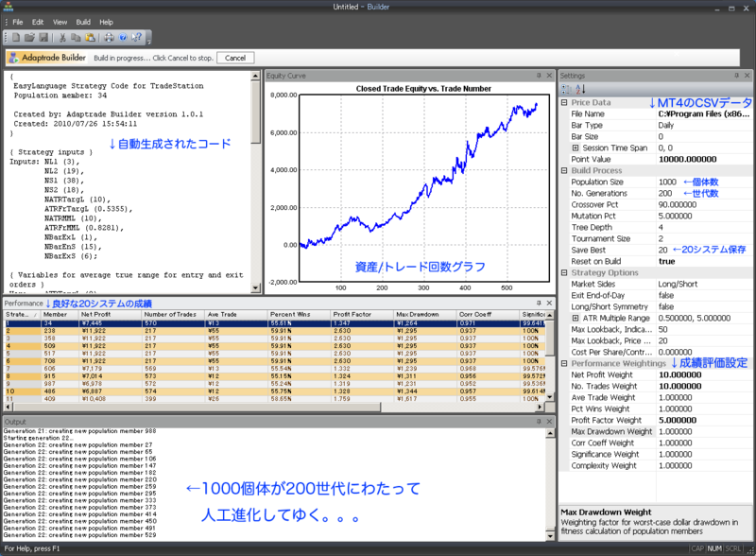The height and width of the screenshot is (556, 756).
Task: Pin the Equity Curve panel
Action: [539, 76]
